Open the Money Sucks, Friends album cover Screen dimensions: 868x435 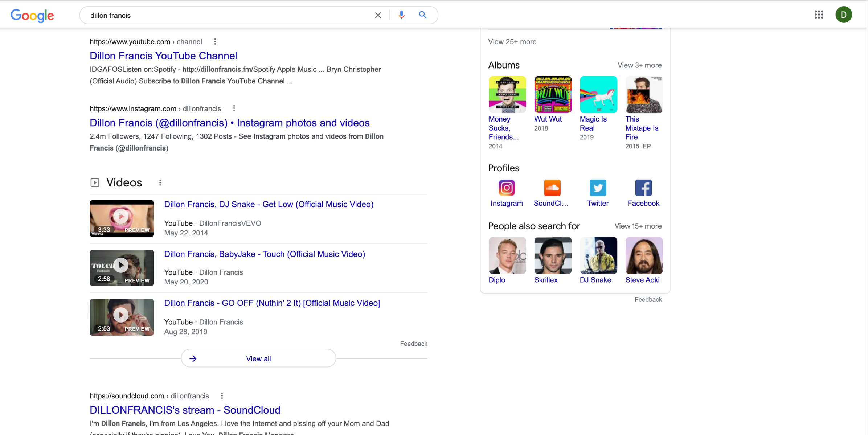point(507,94)
